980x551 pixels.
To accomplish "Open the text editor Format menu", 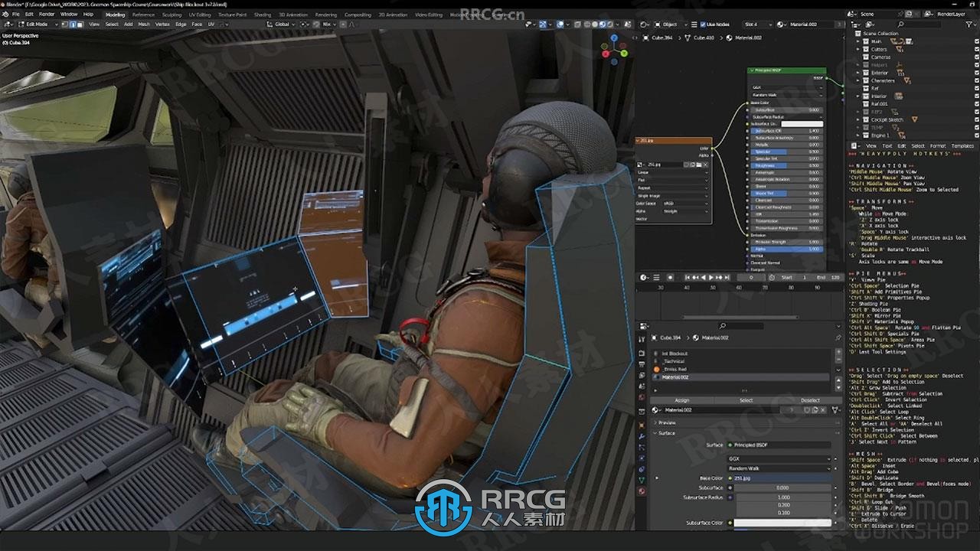I will click(938, 146).
